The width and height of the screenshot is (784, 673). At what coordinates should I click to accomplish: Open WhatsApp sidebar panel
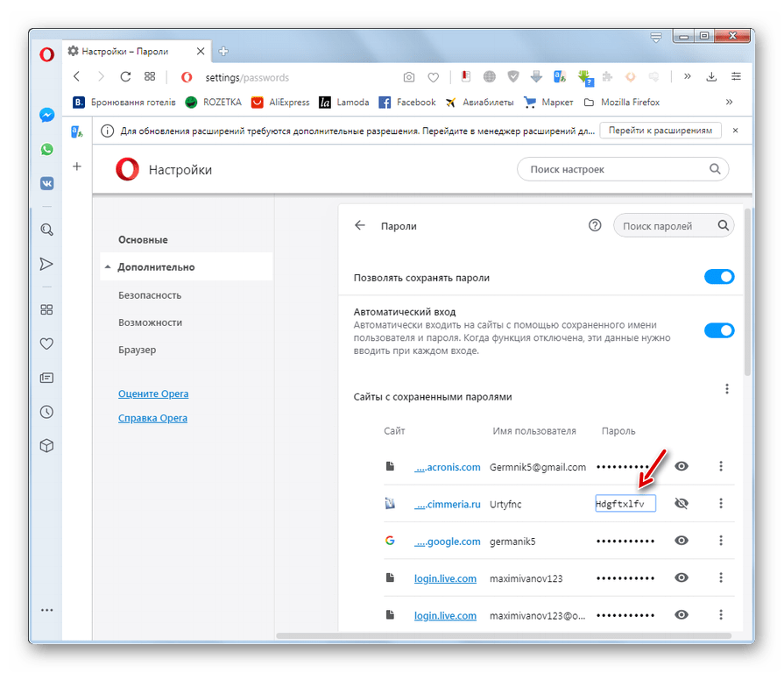tap(46, 150)
